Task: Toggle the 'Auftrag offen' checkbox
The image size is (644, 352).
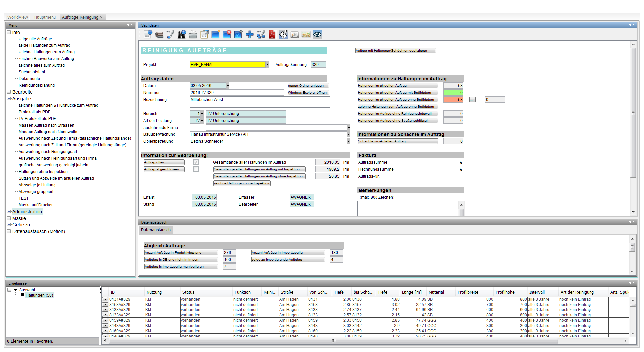Action: pyautogui.click(x=196, y=162)
